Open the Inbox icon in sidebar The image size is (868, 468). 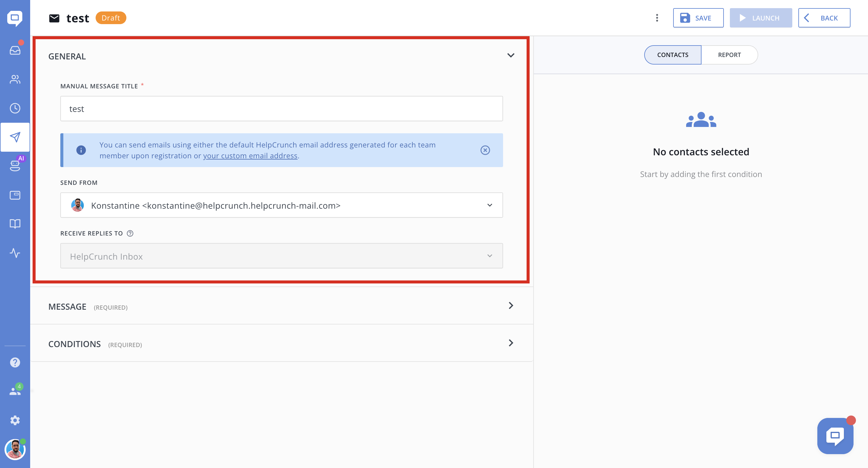point(15,50)
